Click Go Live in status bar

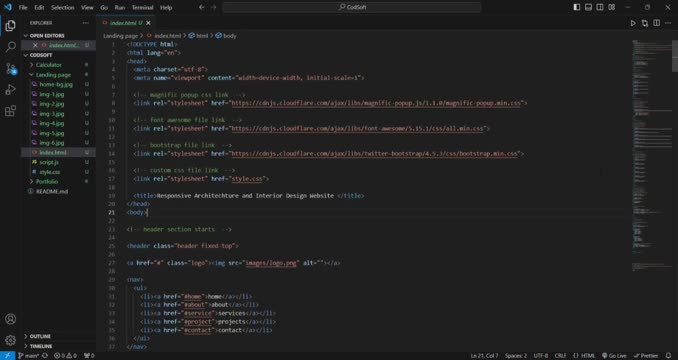[x=614, y=356]
